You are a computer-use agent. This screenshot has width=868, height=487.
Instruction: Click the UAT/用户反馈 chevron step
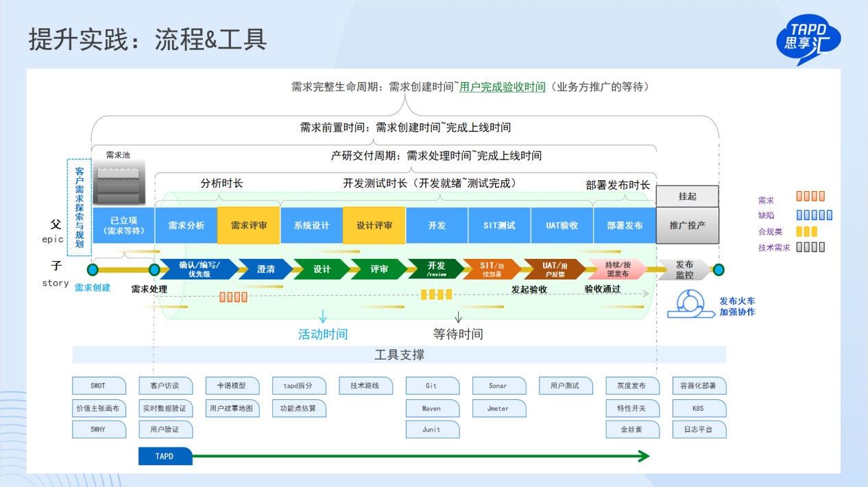[x=555, y=269]
